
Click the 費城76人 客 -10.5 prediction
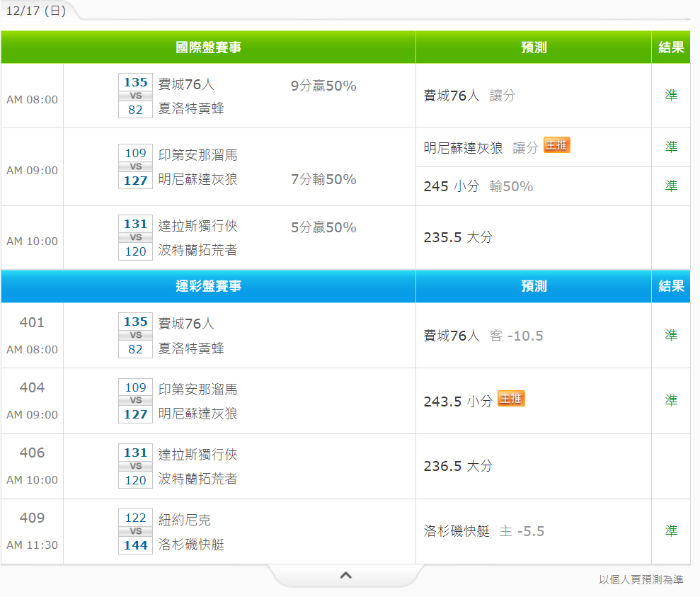click(x=483, y=336)
